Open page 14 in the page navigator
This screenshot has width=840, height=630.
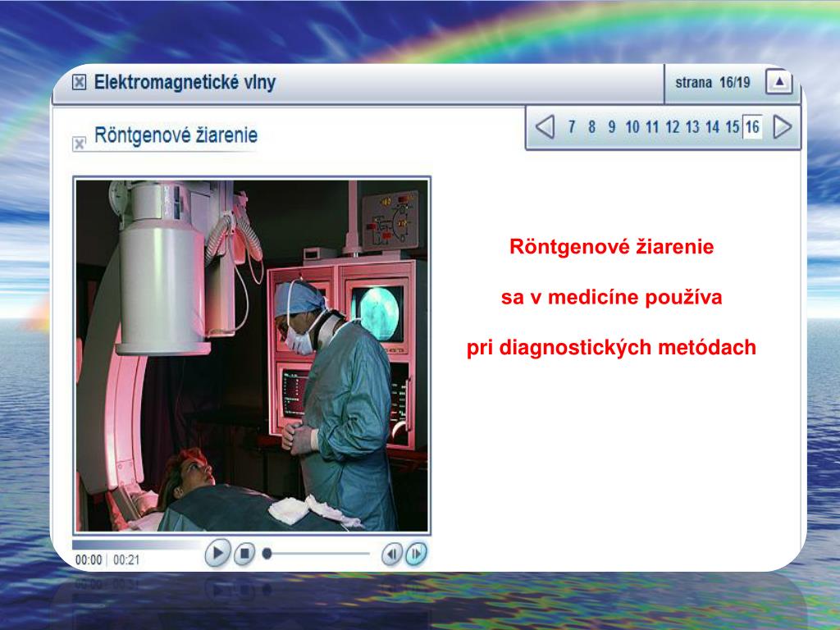[712, 127]
